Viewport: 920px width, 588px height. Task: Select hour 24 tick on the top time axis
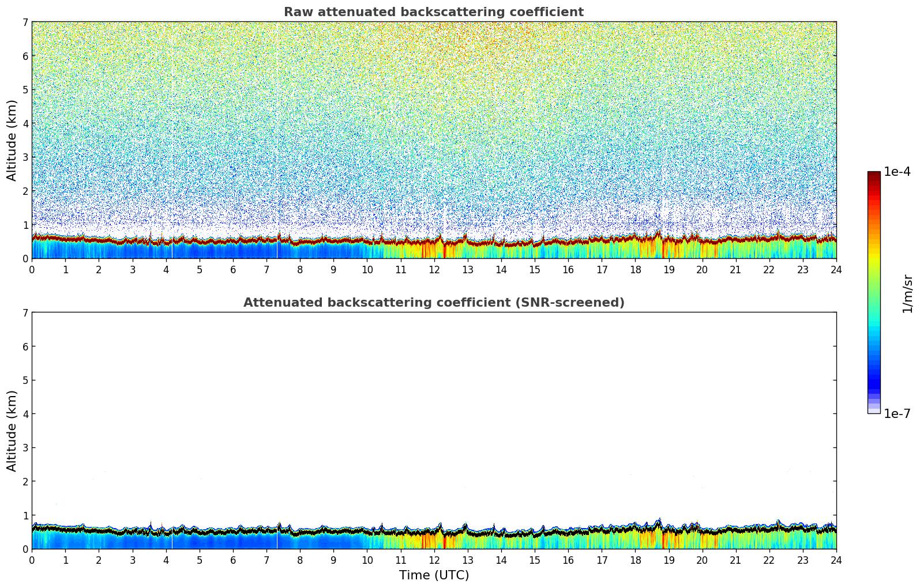(836, 270)
